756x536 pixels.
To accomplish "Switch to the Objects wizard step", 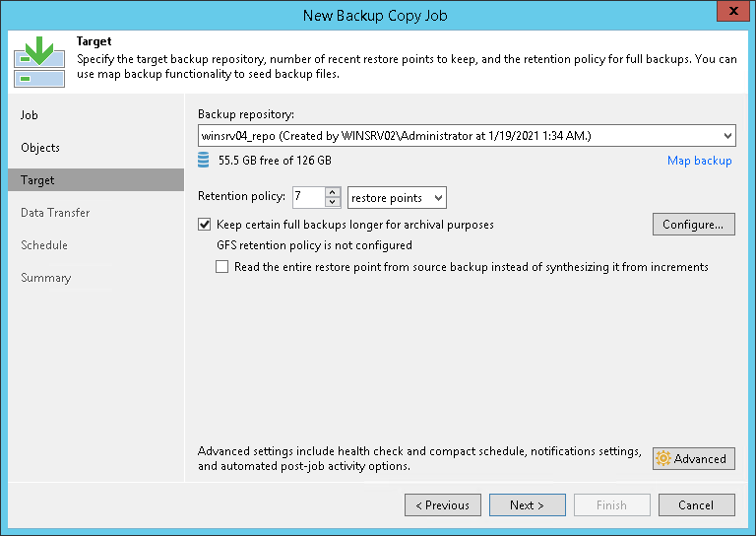I will click(40, 148).
